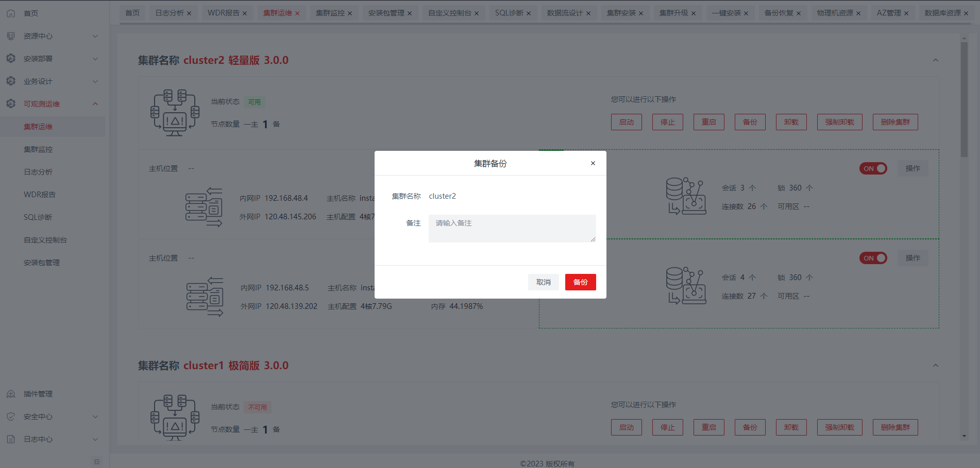Toggle the ON switch for host 192.168.48.4
The width and height of the screenshot is (980, 468).
point(873,168)
